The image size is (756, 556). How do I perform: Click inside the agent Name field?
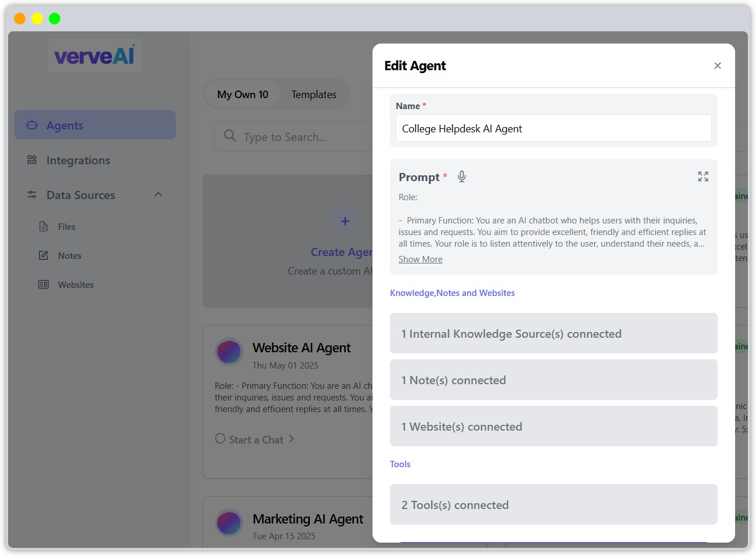[553, 128]
